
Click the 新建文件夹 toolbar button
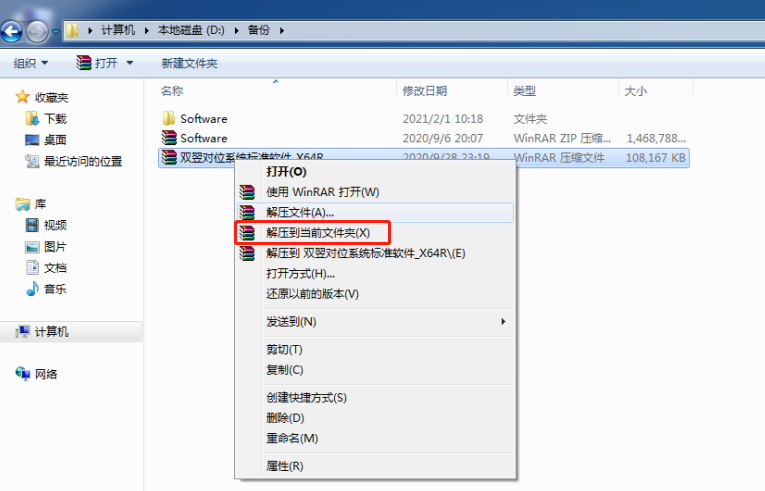click(189, 63)
